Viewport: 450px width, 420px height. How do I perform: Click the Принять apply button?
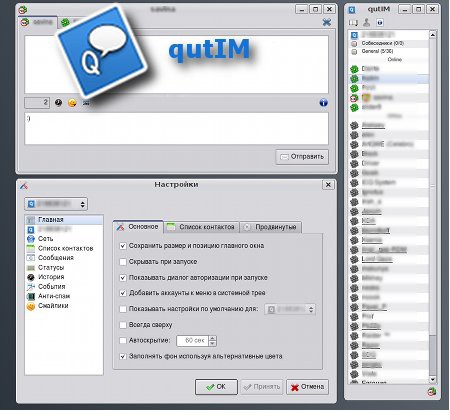pyautogui.click(x=262, y=387)
